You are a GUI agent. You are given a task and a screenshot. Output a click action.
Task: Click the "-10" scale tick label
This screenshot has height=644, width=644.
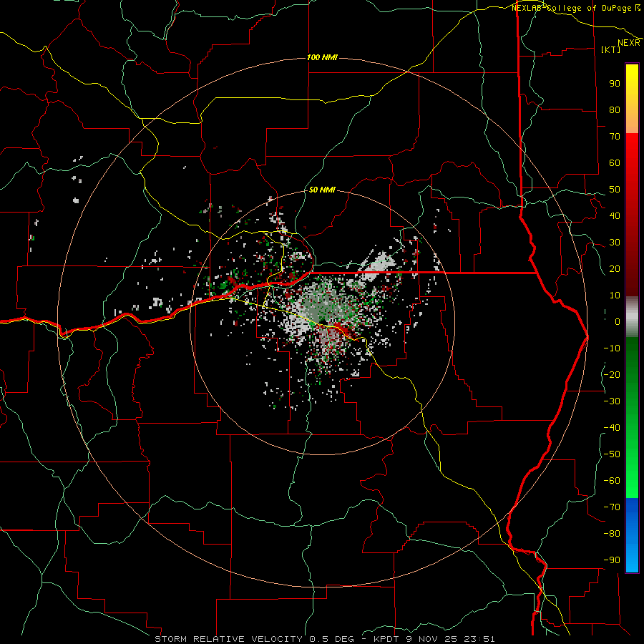612,348
